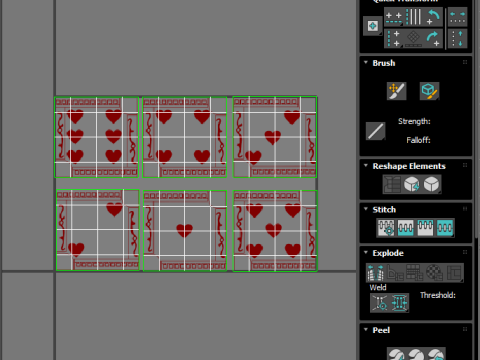Click Stitch To Average icon
480x360 pixels.
point(406,228)
